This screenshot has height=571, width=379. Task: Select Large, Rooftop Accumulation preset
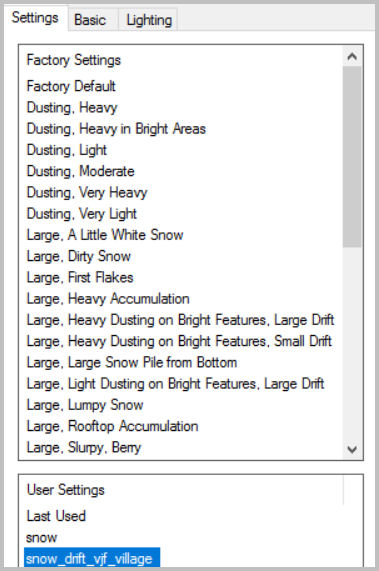point(112,426)
